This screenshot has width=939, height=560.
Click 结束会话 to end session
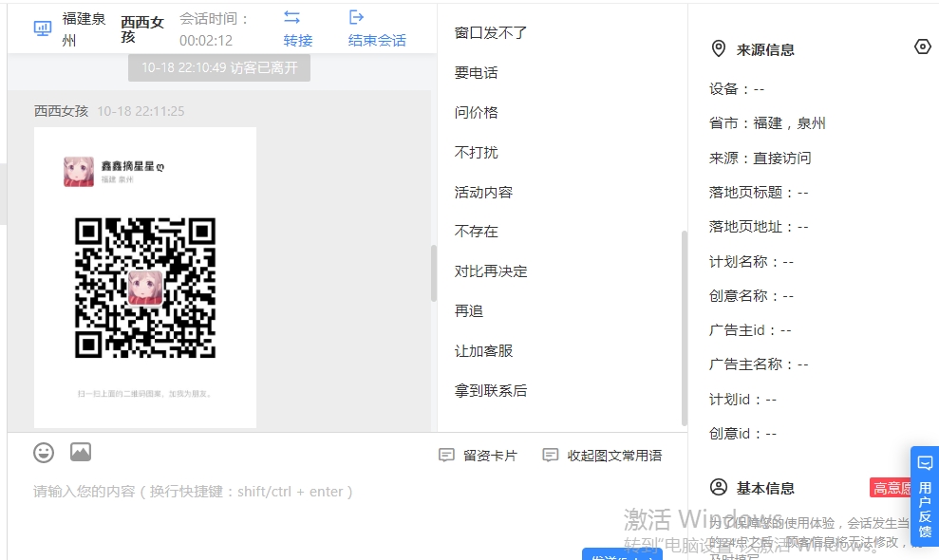377,40
